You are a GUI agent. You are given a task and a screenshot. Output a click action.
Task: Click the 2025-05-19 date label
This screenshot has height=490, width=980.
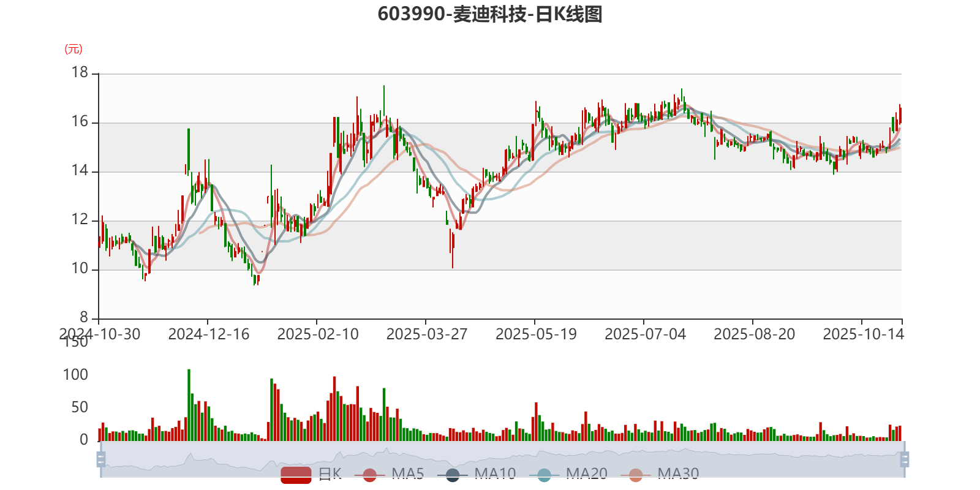point(536,334)
